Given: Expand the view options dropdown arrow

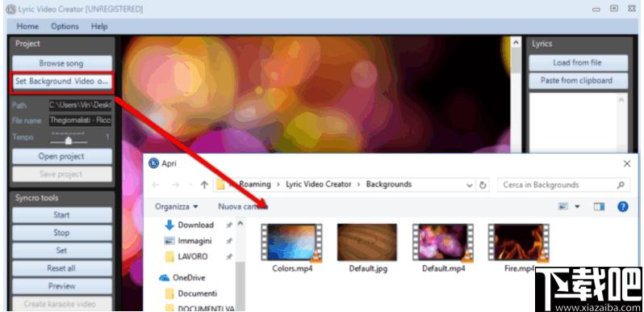Looking at the screenshot, I should 577,207.
